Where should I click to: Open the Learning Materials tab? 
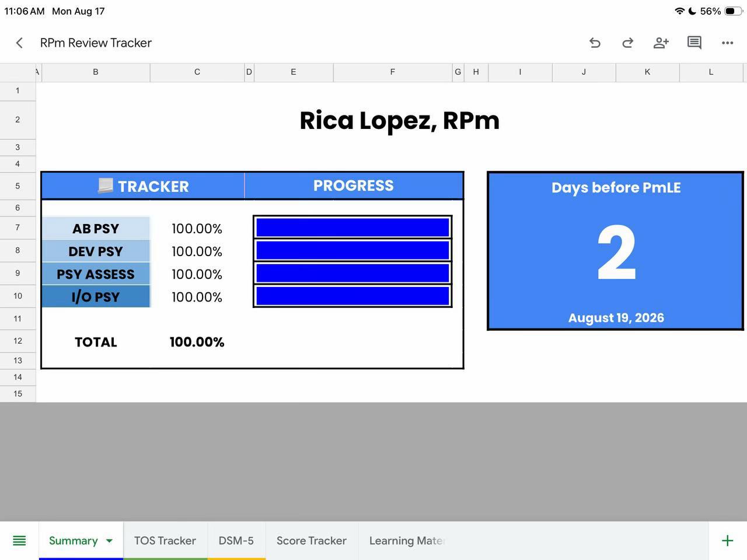point(407,541)
